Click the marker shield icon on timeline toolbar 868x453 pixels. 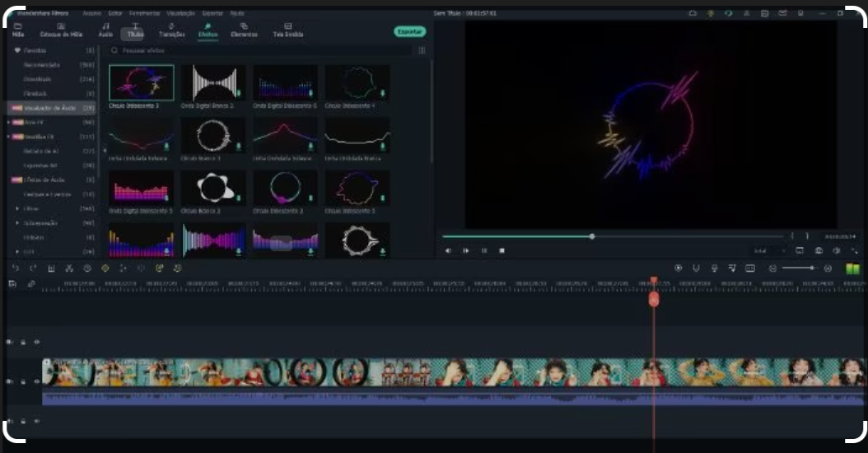(x=696, y=269)
